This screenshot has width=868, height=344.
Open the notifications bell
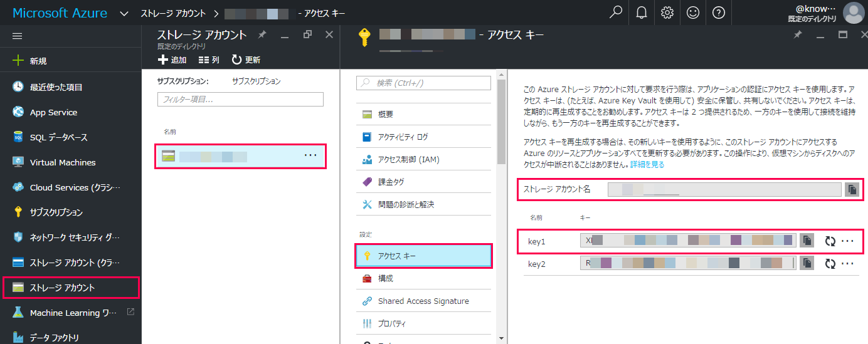click(x=642, y=13)
